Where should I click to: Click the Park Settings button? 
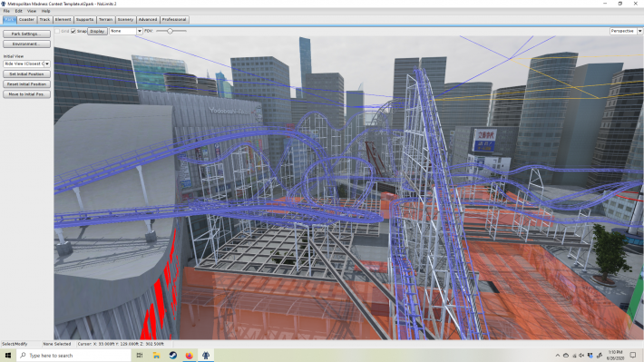26,34
